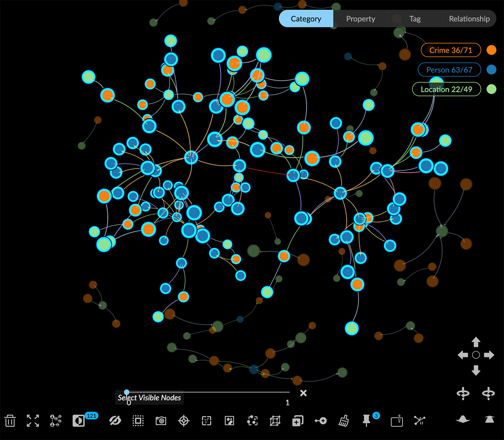Click the Crime 36/71 category label
Image resolution: width=504 pixels, height=440 pixels.
[x=450, y=50]
